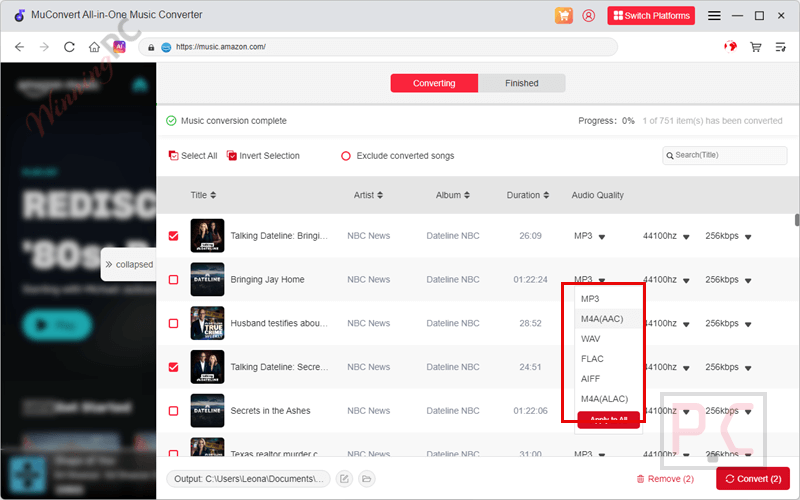
Task: Choose FLAC from format list
Action: tap(608, 359)
